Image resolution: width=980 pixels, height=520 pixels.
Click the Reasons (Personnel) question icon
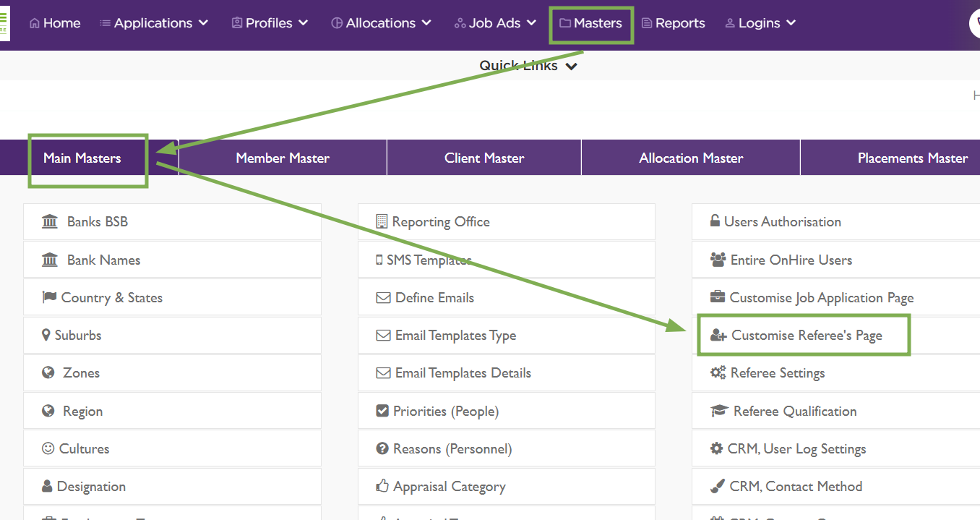point(382,448)
